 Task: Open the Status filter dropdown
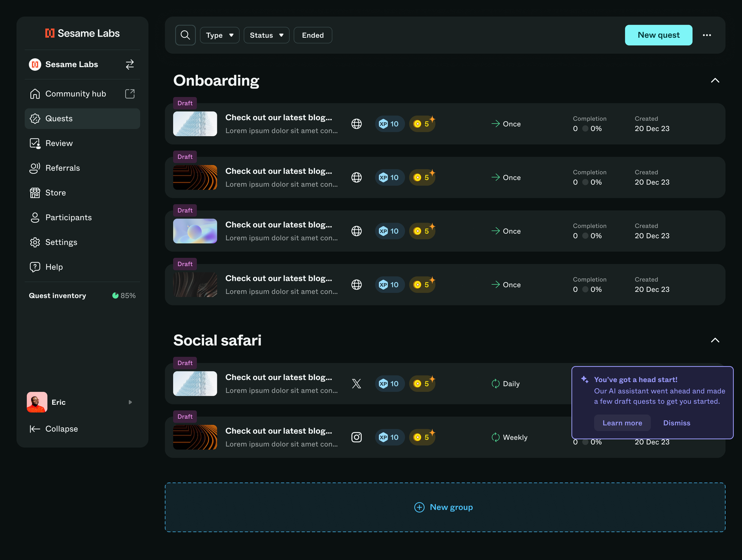(x=266, y=35)
